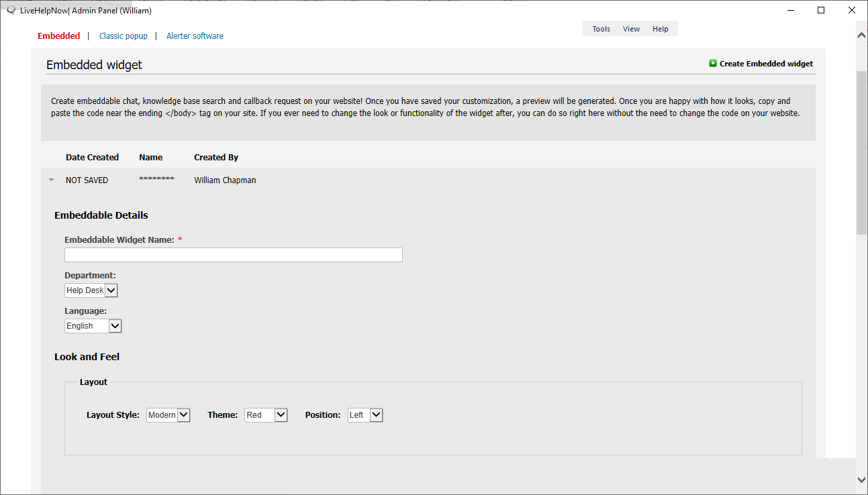Open the Position dropdown

pos(365,415)
